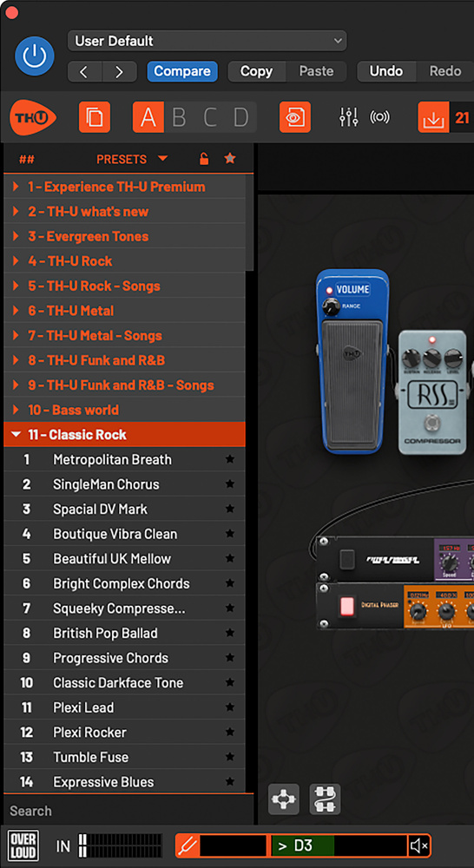Viewport: 474px width, 868px height.
Task: Click the blue power bypass button
Action: [35, 56]
